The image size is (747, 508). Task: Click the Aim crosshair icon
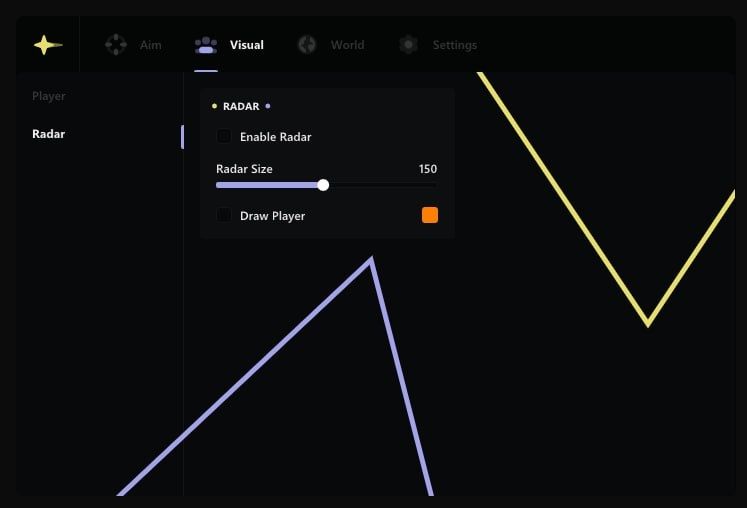pyautogui.click(x=116, y=45)
